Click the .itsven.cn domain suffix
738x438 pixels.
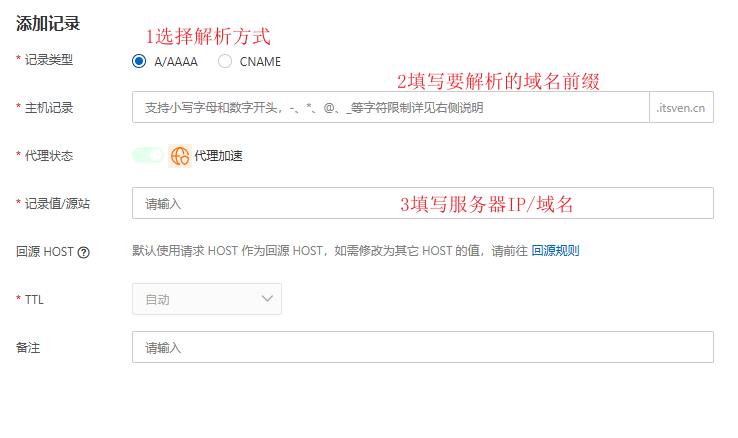click(681, 107)
